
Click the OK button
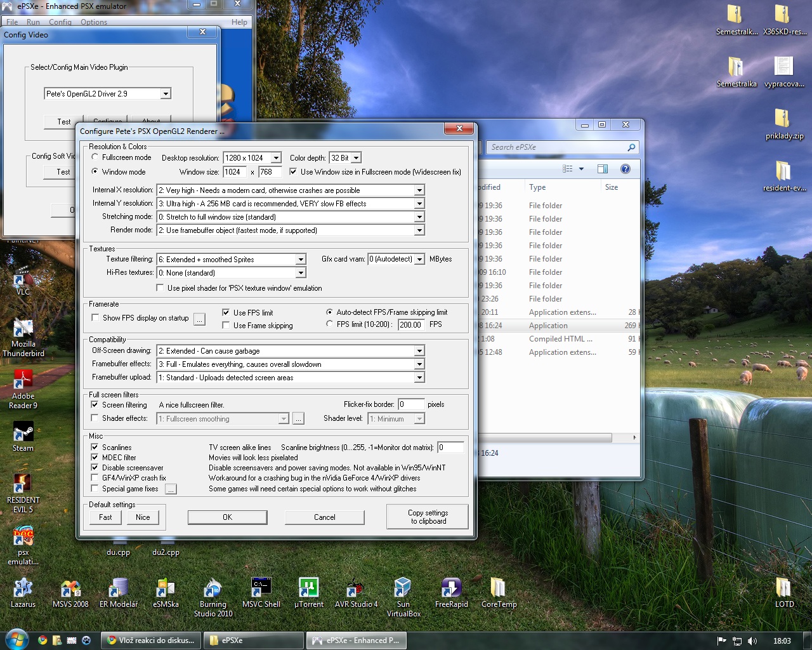tap(227, 517)
